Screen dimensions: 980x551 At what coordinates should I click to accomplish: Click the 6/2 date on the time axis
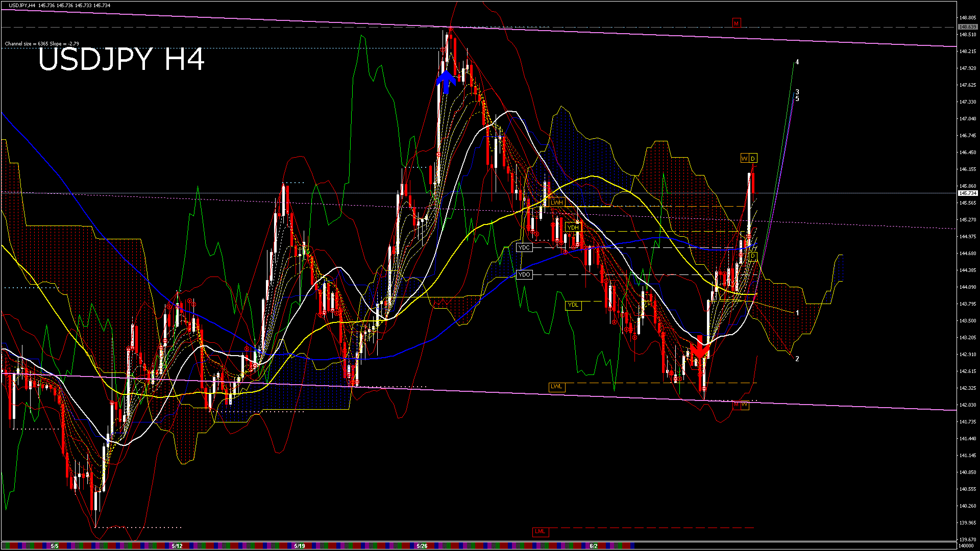[x=594, y=546]
